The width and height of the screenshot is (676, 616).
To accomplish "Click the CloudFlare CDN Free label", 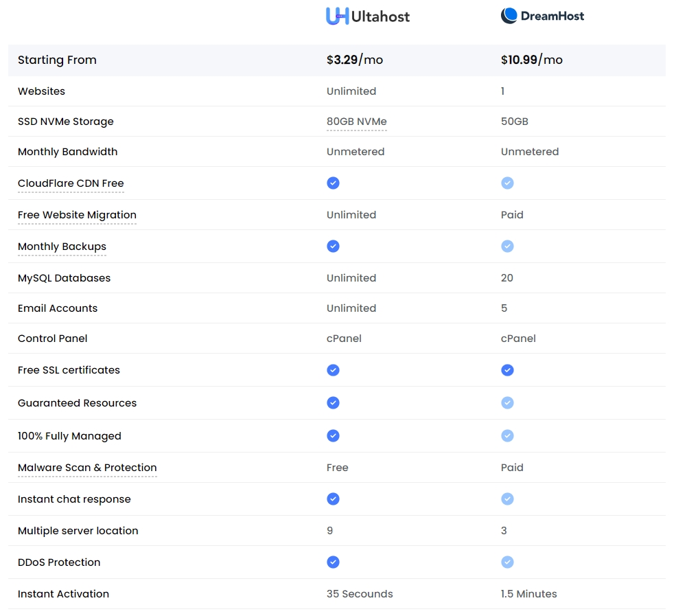I will [71, 183].
